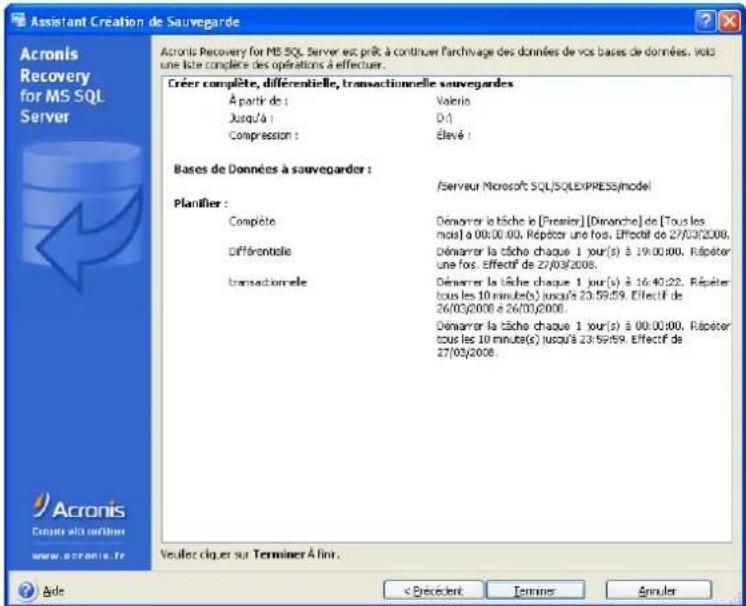Click the Aide help label

(x=53, y=591)
